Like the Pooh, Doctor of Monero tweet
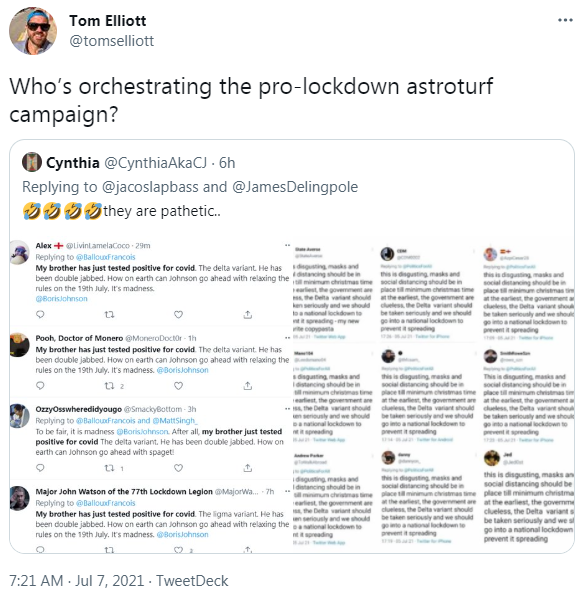 click(x=178, y=386)
